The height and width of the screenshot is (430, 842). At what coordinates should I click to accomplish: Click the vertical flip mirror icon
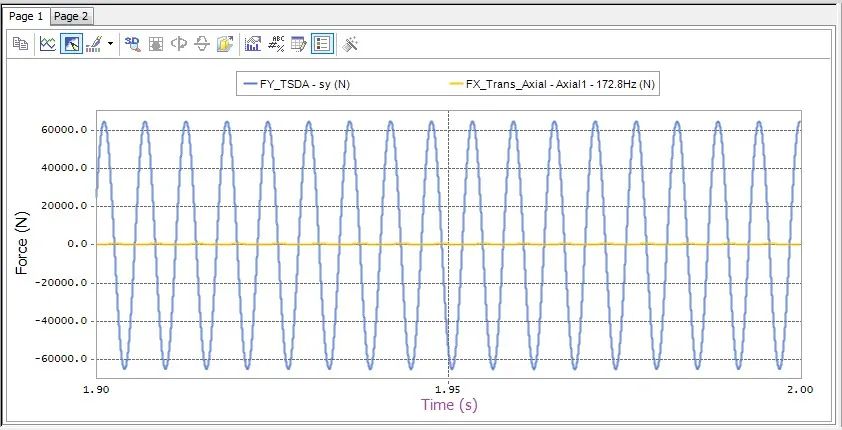(x=202, y=43)
